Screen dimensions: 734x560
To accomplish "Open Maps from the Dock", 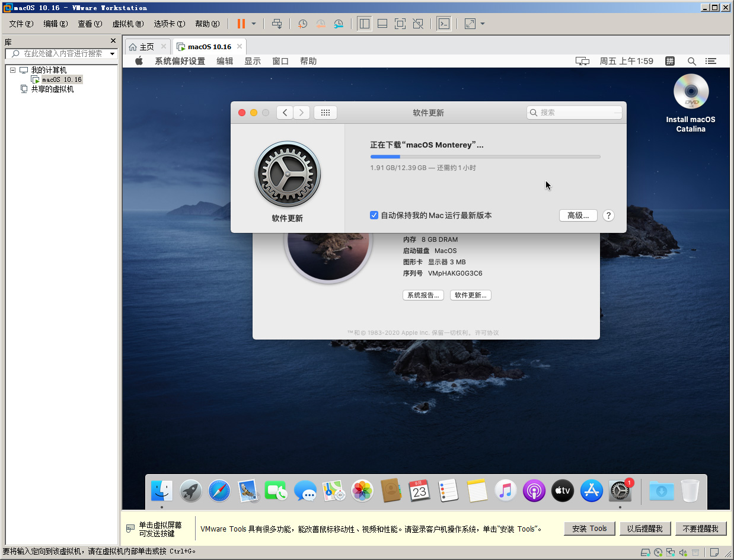I will click(334, 491).
